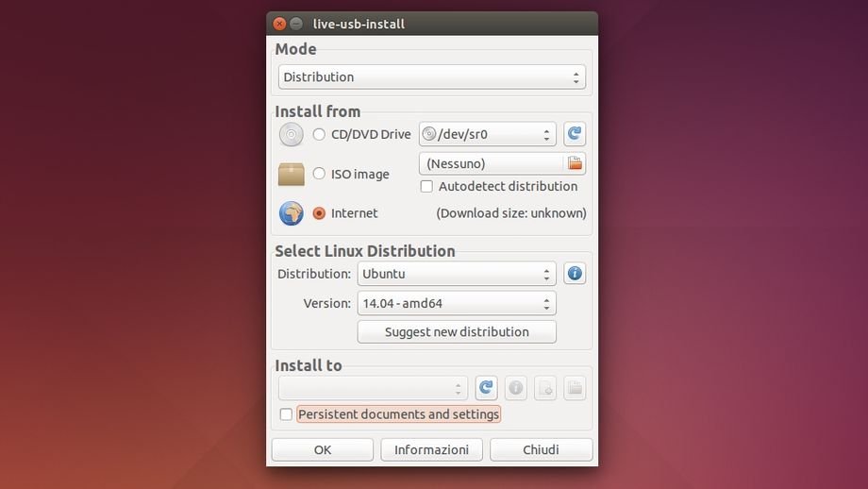Select the ISO image radio button
Image resolution: width=868 pixels, height=489 pixels.
319,174
